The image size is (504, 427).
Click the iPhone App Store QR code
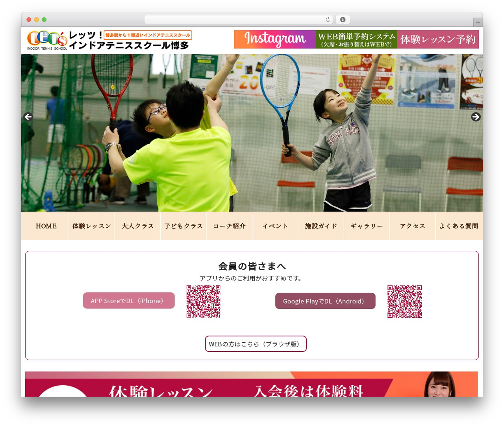click(203, 301)
